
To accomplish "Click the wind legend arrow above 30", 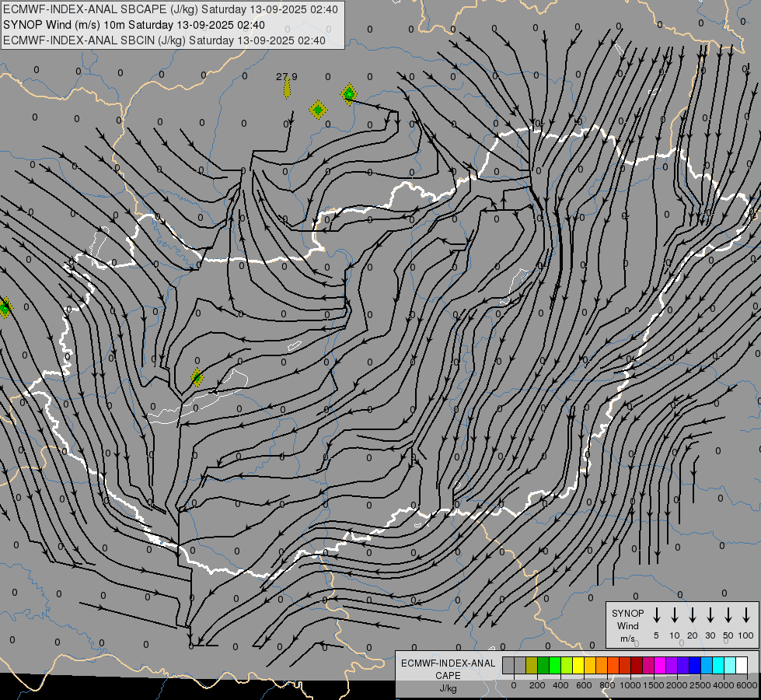I will [x=710, y=615].
